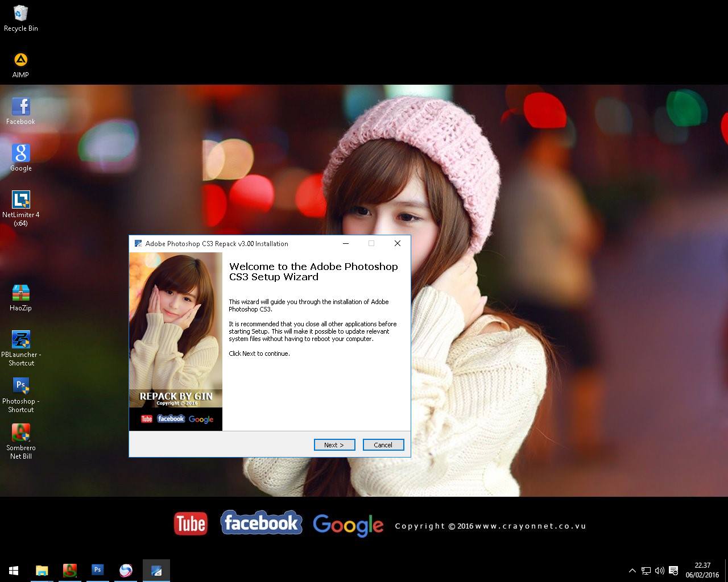Select the Sombrero Net Bill desktop icon
Screen dimensions: 728x582
point(21,442)
